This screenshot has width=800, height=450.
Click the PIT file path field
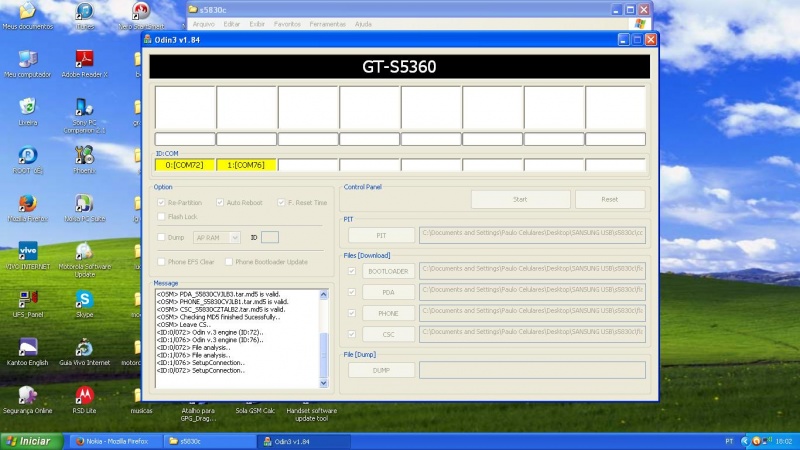click(532, 235)
